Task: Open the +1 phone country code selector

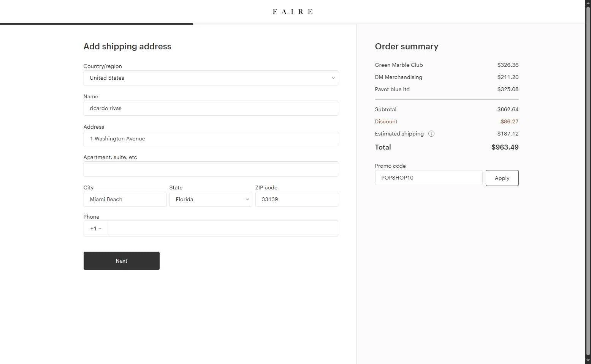Action: pyautogui.click(x=96, y=228)
